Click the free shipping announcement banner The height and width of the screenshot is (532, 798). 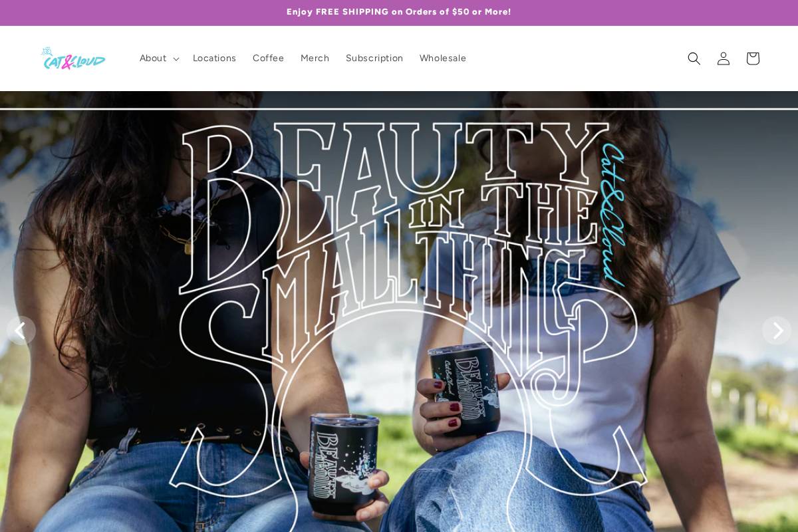pos(399,12)
